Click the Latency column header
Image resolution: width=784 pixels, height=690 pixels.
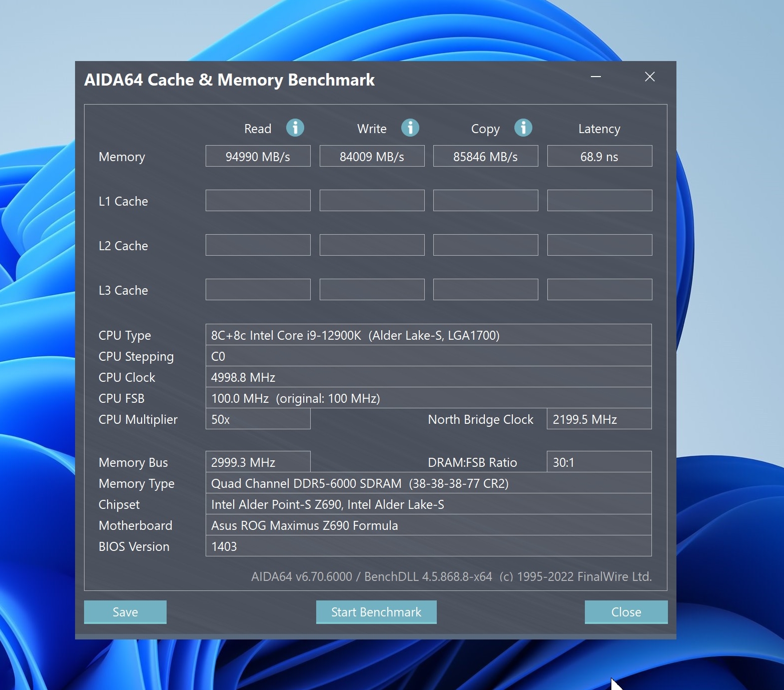pos(599,129)
